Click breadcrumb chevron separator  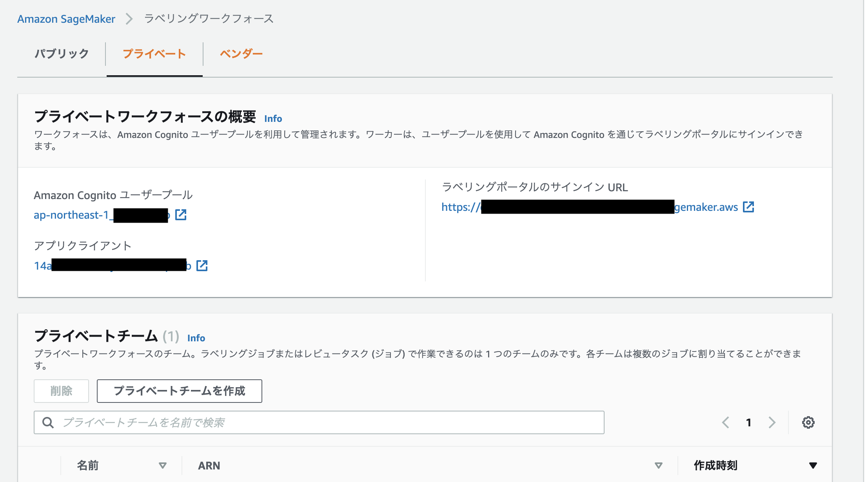(x=129, y=19)
